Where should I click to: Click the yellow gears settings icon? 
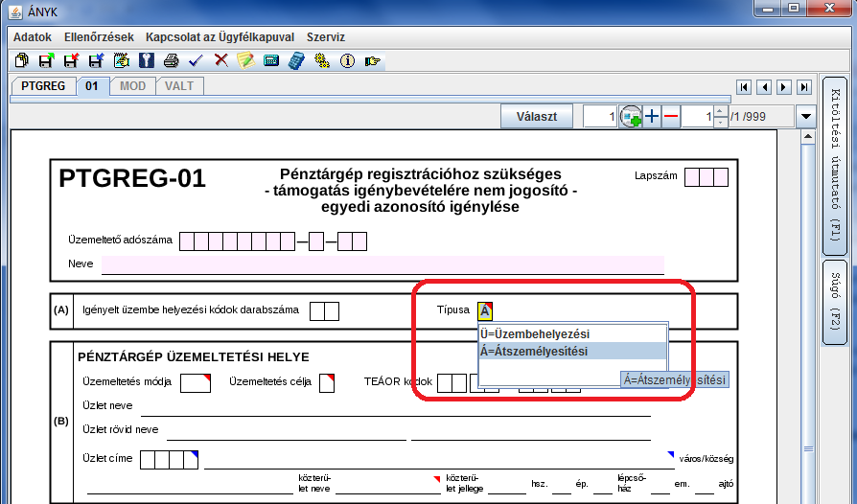tap(322, 60)
